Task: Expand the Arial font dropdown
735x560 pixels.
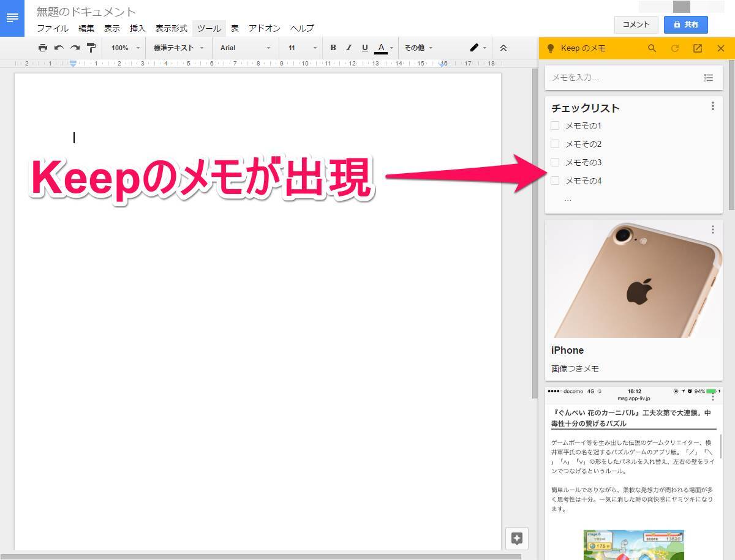Action: pos(245,48)
